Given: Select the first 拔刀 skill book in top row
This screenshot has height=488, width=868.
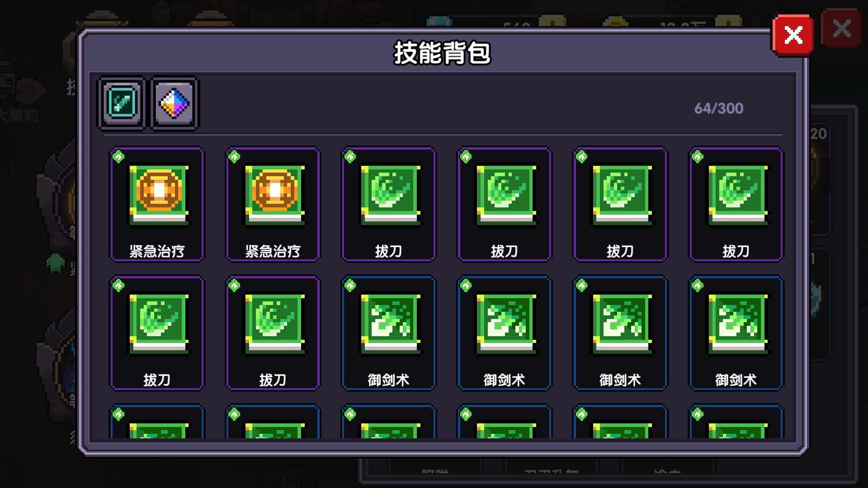Looking at the screenshot, I should point(388,204).
